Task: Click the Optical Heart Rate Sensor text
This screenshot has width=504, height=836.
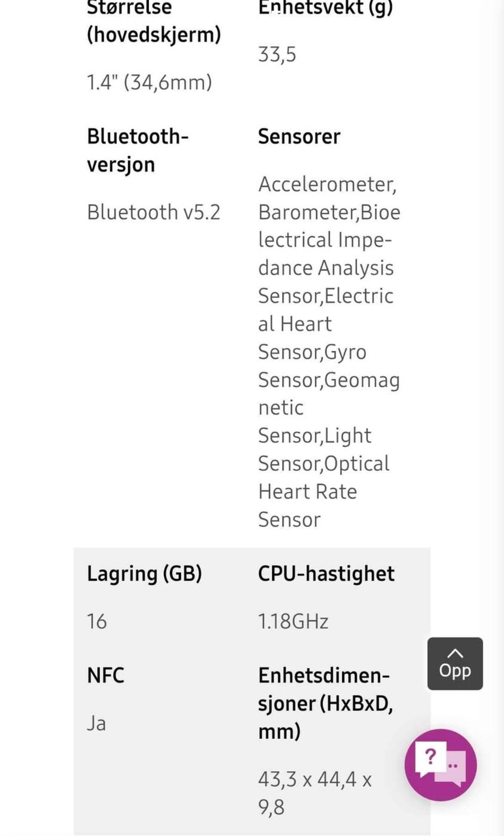Action: coord(324,492)
